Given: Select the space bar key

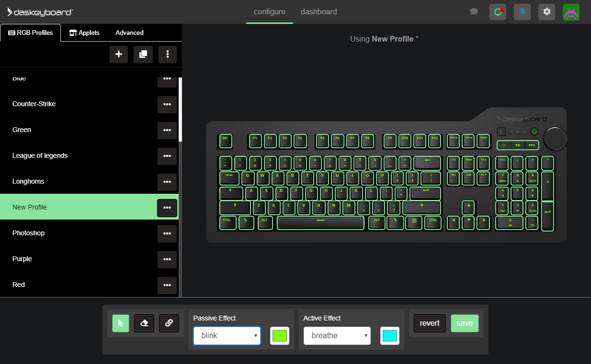Looking at the screenshot, I should (321, 222).
